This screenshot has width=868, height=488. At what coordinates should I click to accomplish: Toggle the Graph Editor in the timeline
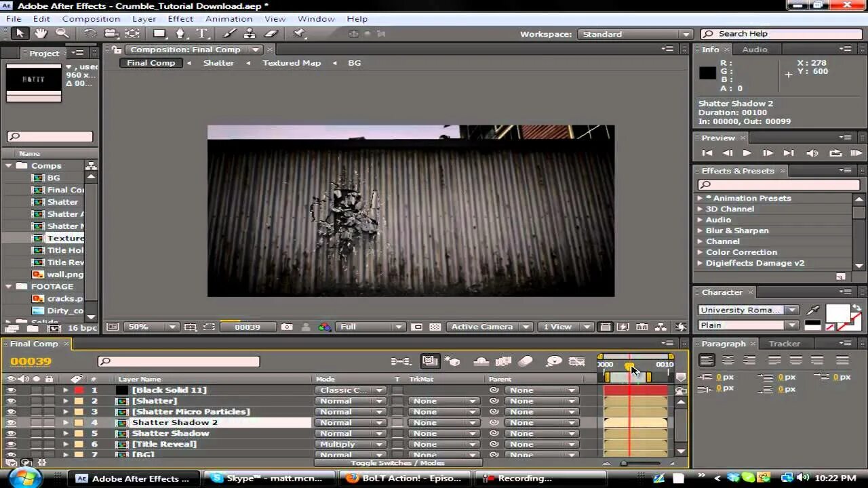click(x=578, y=361)
